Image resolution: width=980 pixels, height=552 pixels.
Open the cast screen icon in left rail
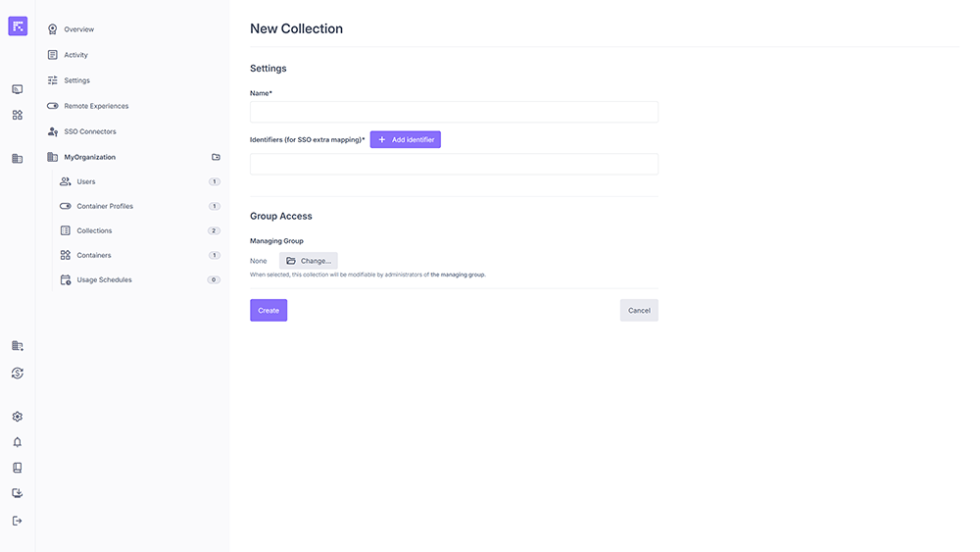click(x=18, y=89)
